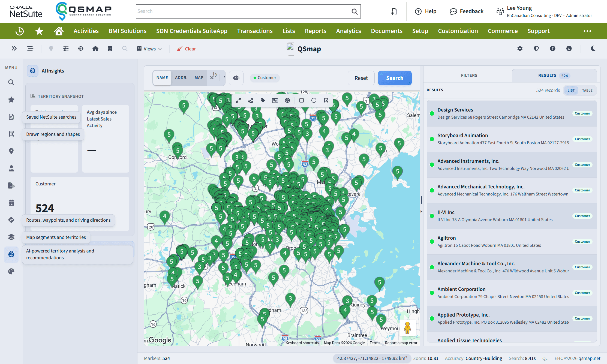
Task: Open the route tool in the map toolbar
Action: [x=251, y=100]
